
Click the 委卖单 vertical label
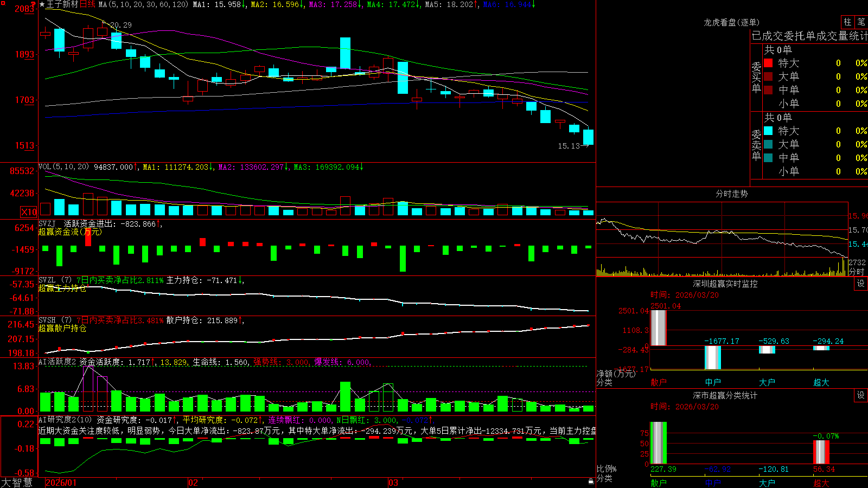tap(756, 145)
